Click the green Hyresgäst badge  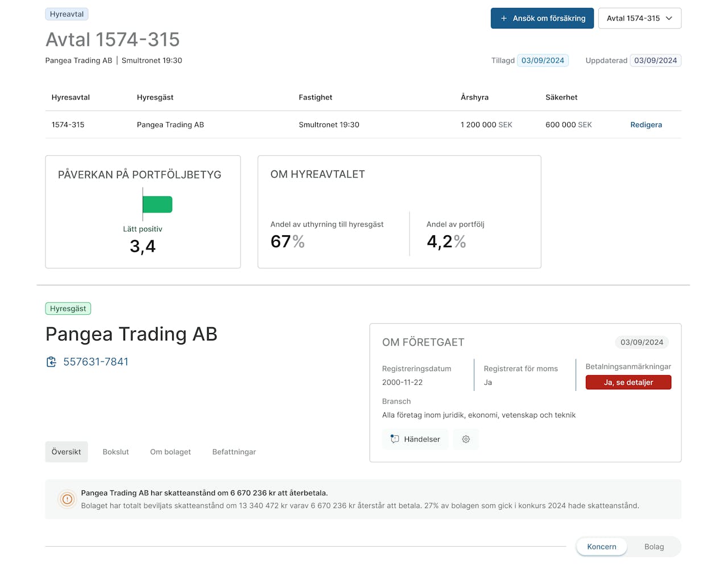[x=68, y=309]
